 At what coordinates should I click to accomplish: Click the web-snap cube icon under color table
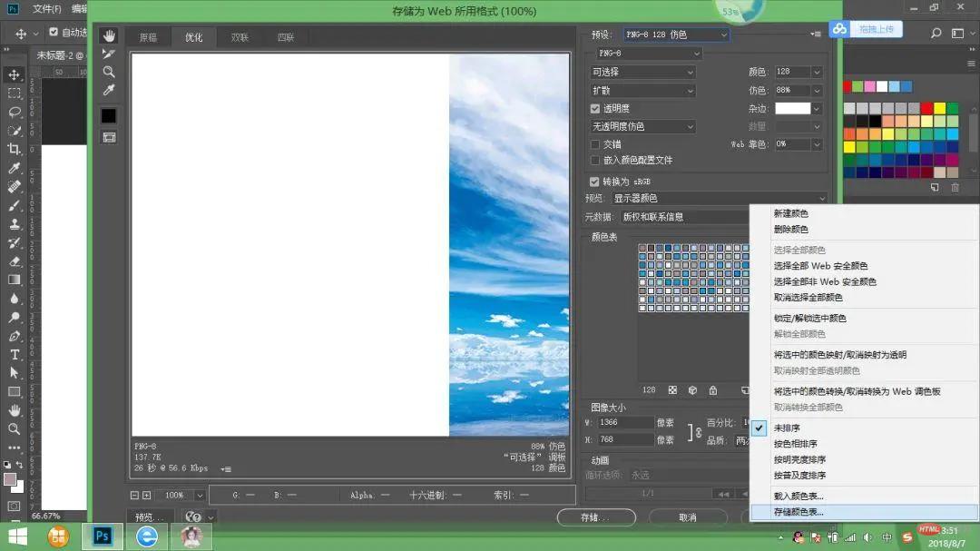pyautogui.click(x=692, y=390)
